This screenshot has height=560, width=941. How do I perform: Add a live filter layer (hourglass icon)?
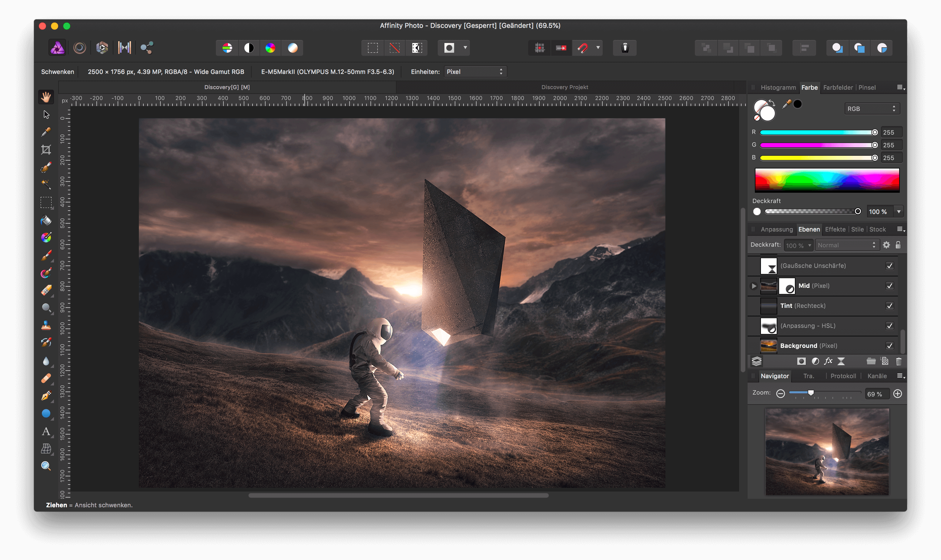point(841,362)
